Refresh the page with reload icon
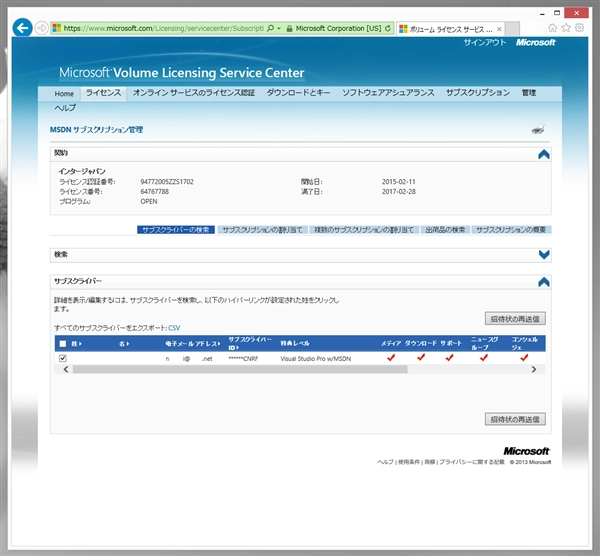Viewport: 600px width, 556px height. click(x=388, y=28)
